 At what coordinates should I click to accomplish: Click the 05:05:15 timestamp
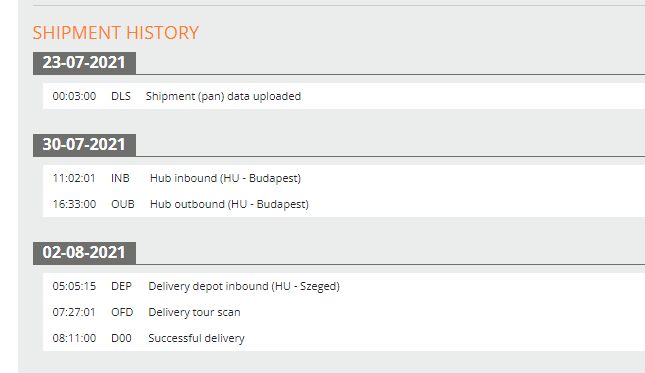point(74,286)
